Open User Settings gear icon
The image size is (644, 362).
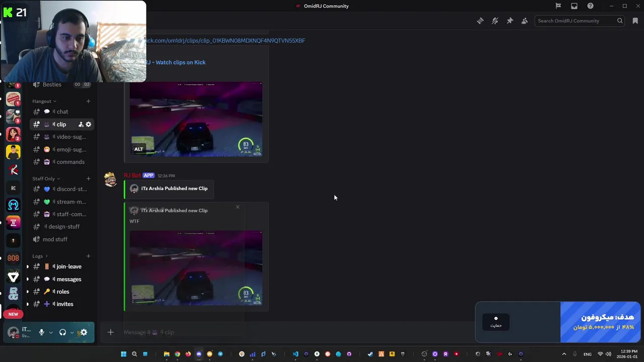click(84, 332)
